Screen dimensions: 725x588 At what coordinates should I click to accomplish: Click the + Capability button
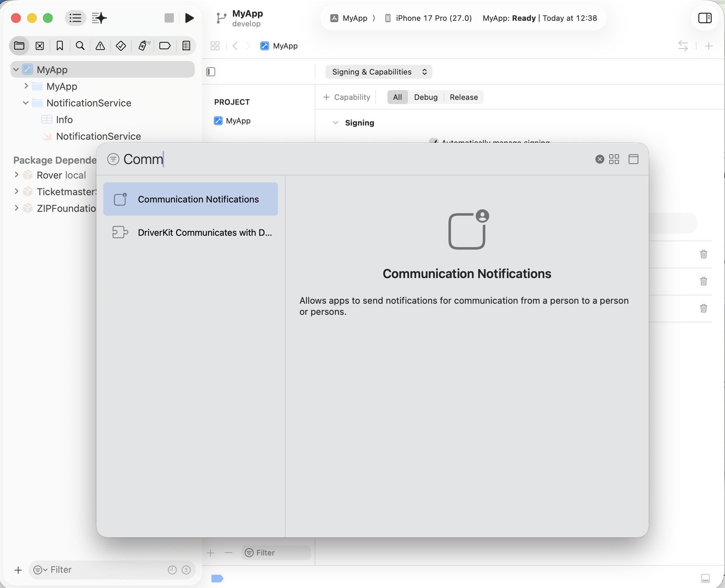pyautogui.click(x=347, y=97)
